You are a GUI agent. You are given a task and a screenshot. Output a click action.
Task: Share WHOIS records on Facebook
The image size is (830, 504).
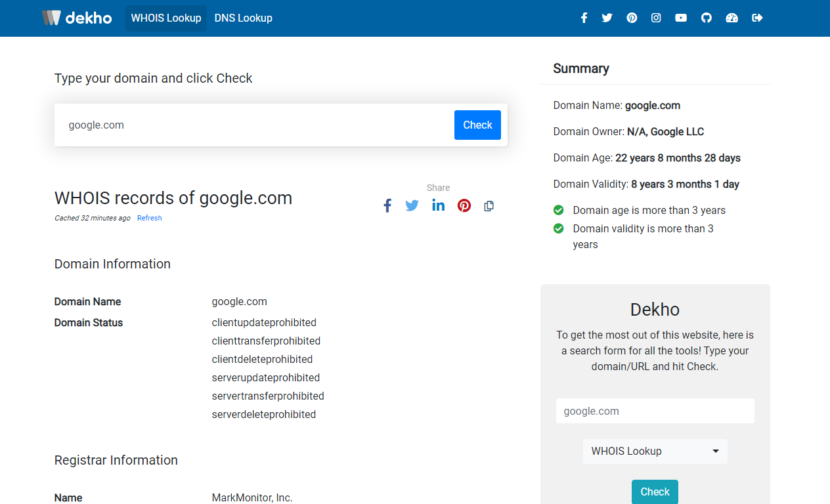pyautogui.click(x=387, y=206)
